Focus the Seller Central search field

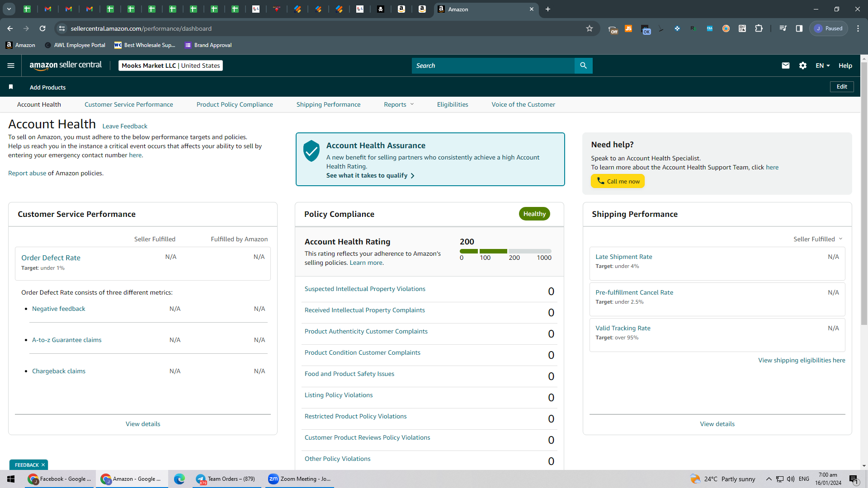(493, 66)
